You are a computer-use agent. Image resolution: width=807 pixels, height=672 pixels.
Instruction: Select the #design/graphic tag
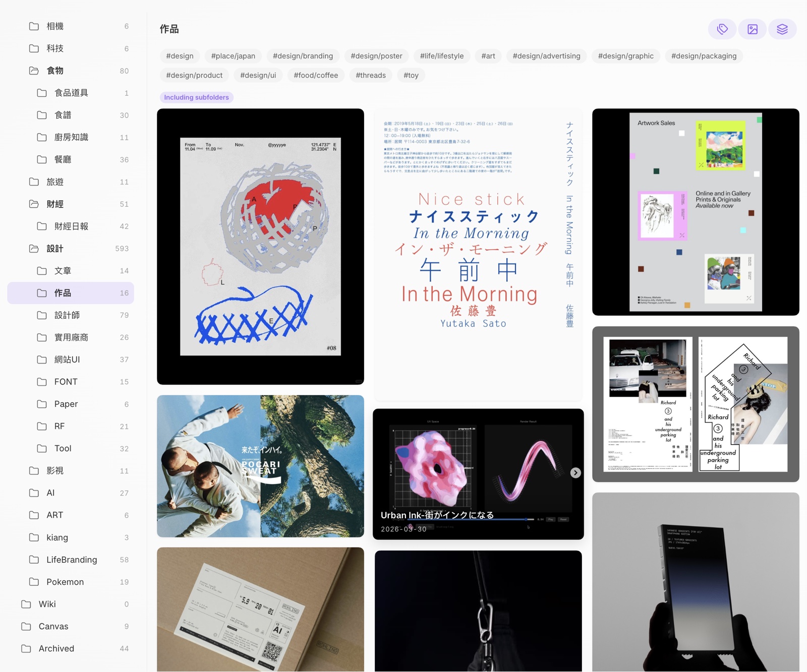pyautogui.click(x=625, y=56)
